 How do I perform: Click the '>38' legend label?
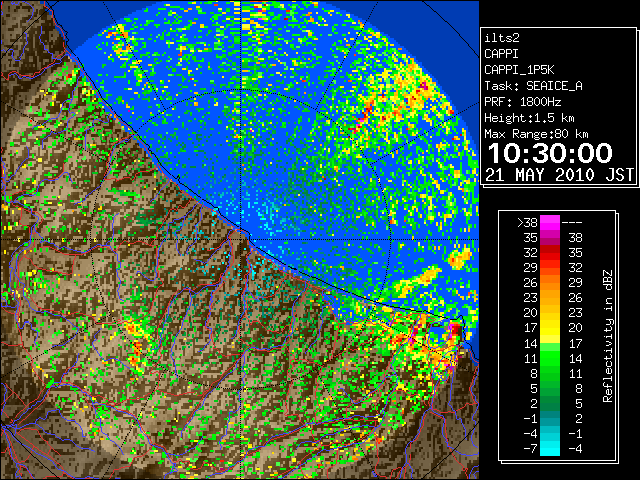[x=527, y=223]
